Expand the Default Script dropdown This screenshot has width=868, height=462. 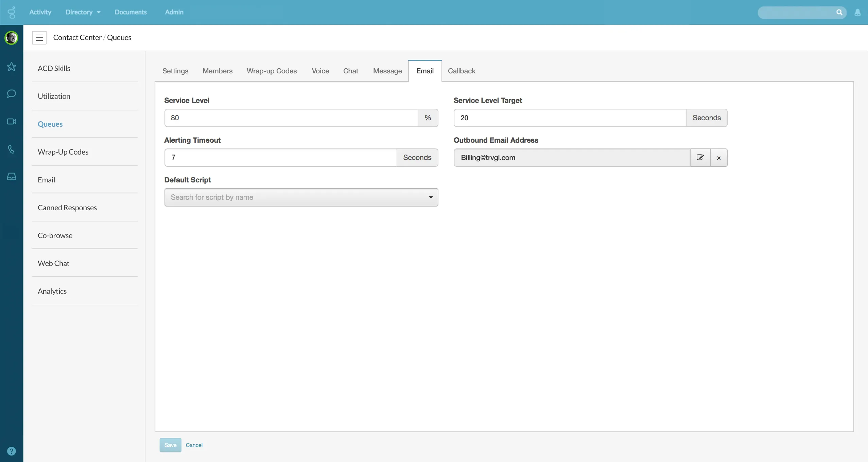(x=301, y=197)
